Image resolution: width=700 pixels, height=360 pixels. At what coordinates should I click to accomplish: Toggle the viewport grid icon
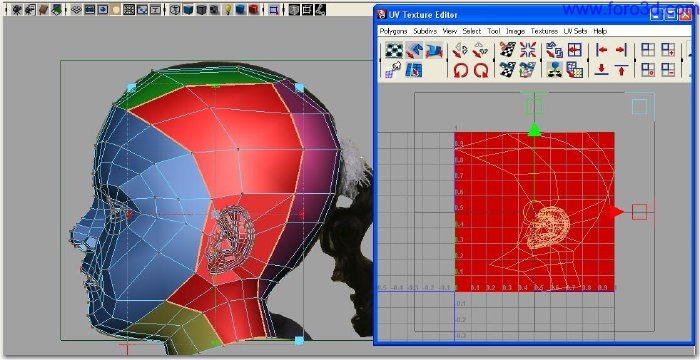pyautogui.click(x=76, y=9)
